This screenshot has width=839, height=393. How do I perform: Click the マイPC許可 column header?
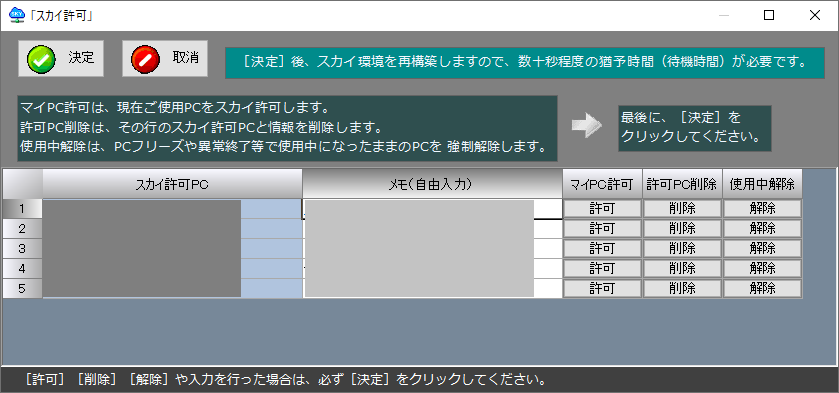(x=602, y=184)
